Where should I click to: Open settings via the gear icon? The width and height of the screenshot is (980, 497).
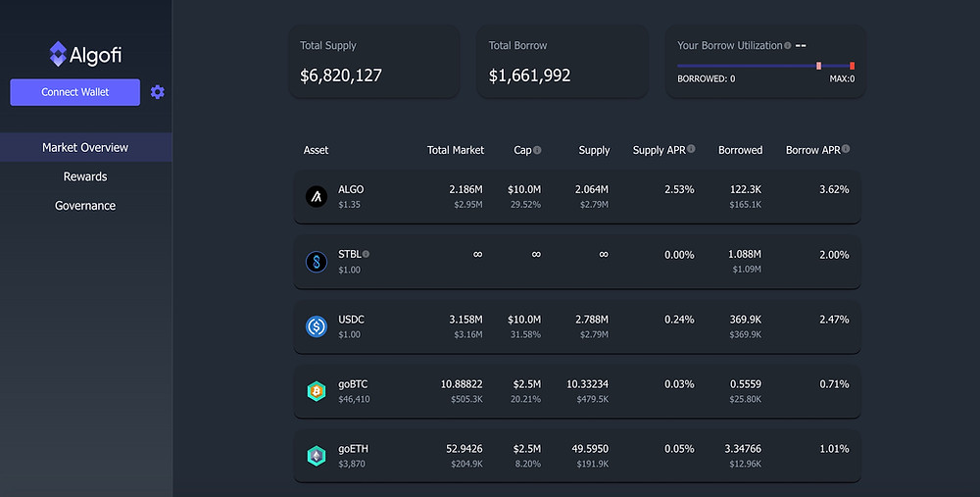point(158,92)
